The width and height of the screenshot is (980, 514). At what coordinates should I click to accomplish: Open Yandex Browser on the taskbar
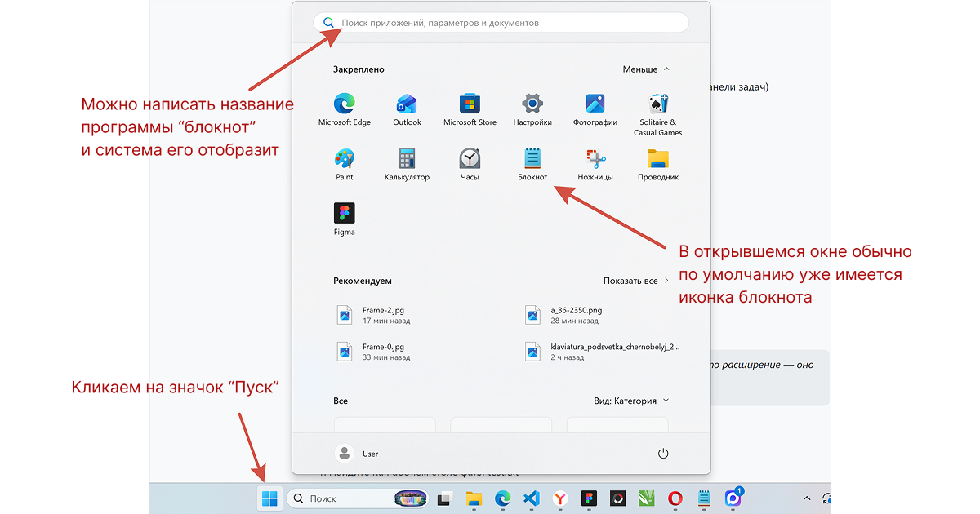point(560,498)
